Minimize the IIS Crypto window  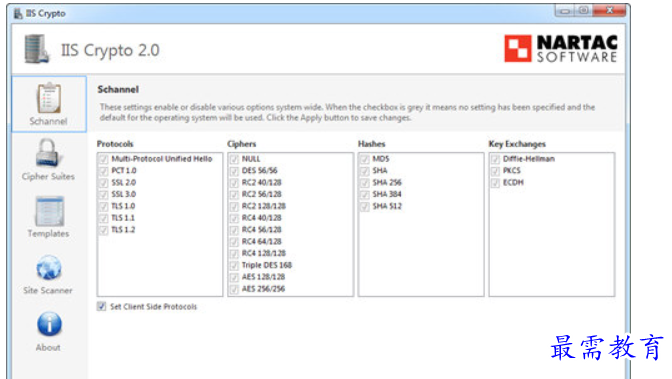[565, 10]
